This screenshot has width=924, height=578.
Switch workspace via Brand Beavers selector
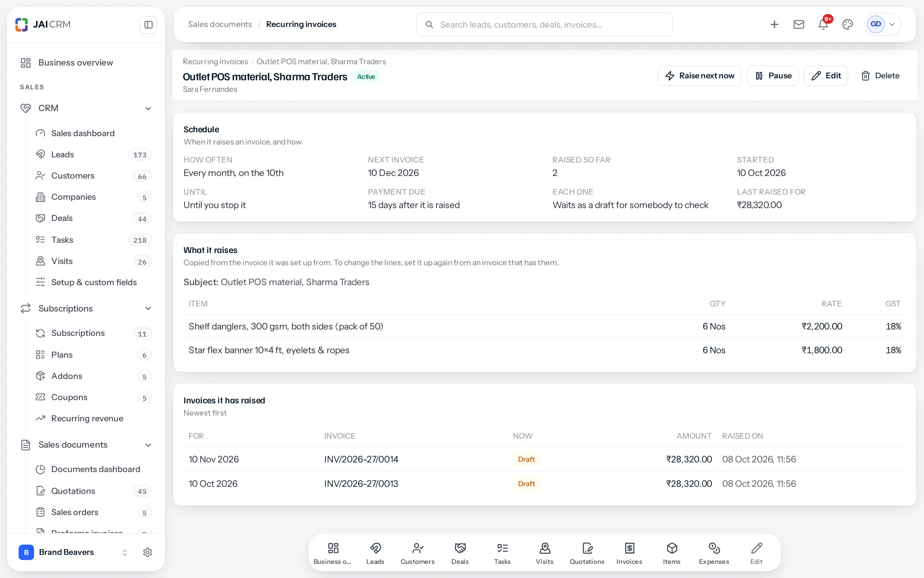click(73, 552)
